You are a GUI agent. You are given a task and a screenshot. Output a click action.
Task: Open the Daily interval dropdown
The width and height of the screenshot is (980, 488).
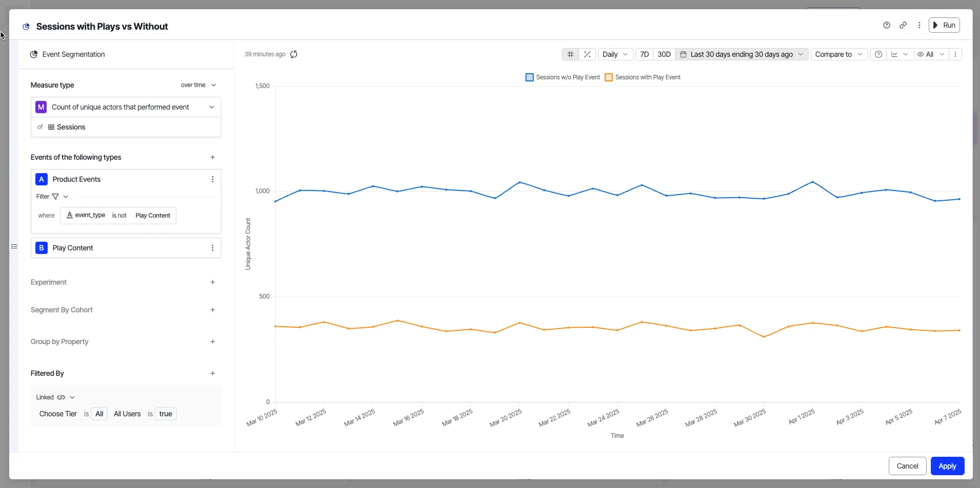click(x=615, y=54)
